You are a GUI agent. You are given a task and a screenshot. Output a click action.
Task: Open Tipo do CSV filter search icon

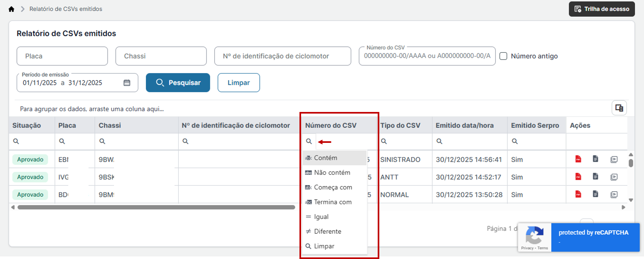click(x=384, y=141)
